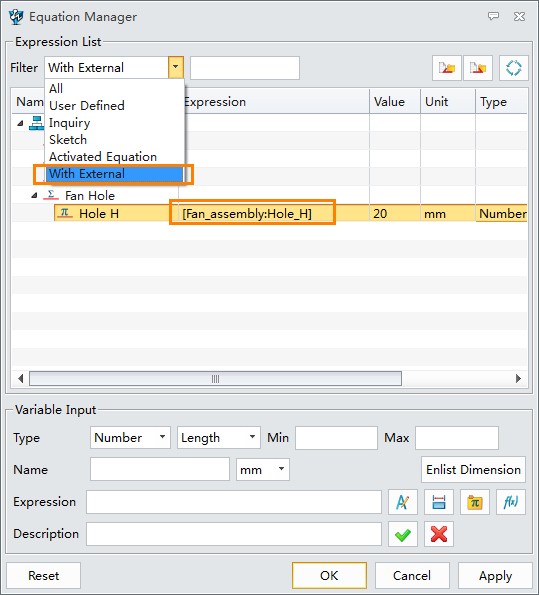Click the export equations folder icon

coord(478,68)
